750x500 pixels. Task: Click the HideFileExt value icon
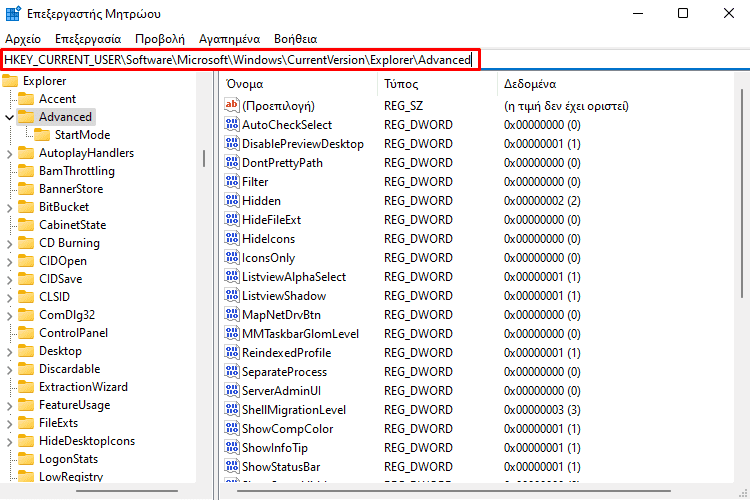(x=232, y=220)
